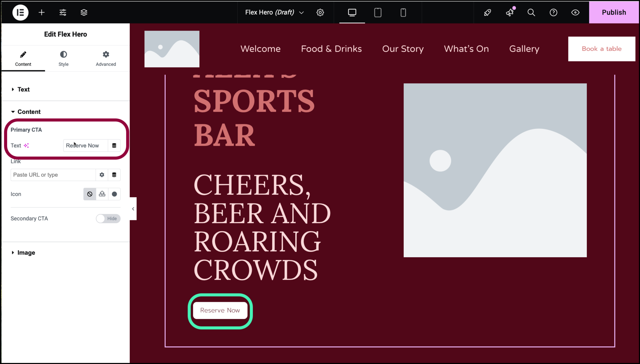Open the Finder search icon
640x364 pixels.
pyautogui.click(x=531, y=12)
